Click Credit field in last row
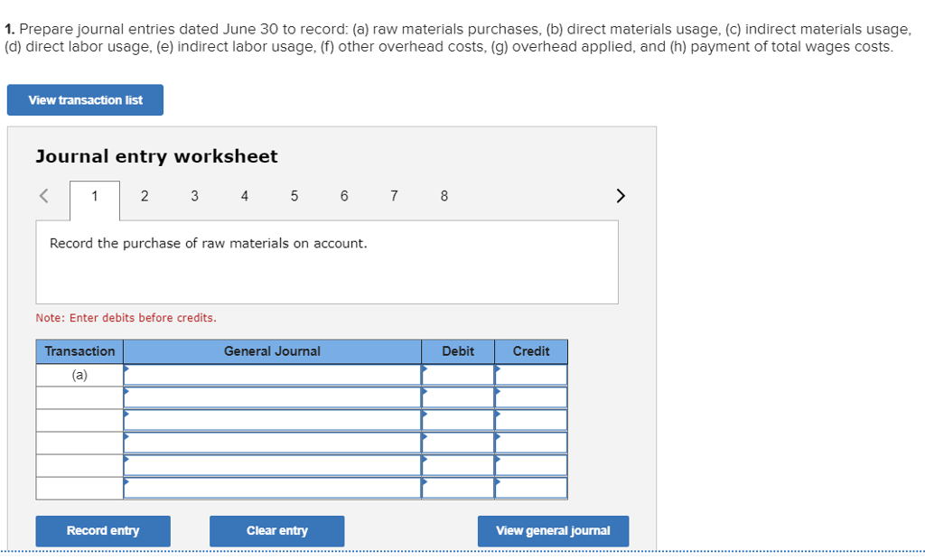 click(531, 489)
